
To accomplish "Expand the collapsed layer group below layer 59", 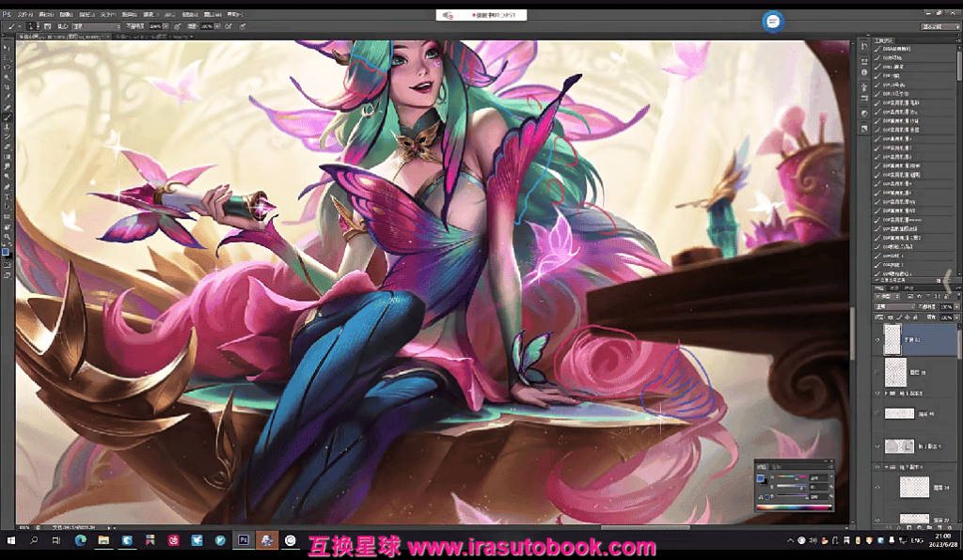I will click(886, 393).
